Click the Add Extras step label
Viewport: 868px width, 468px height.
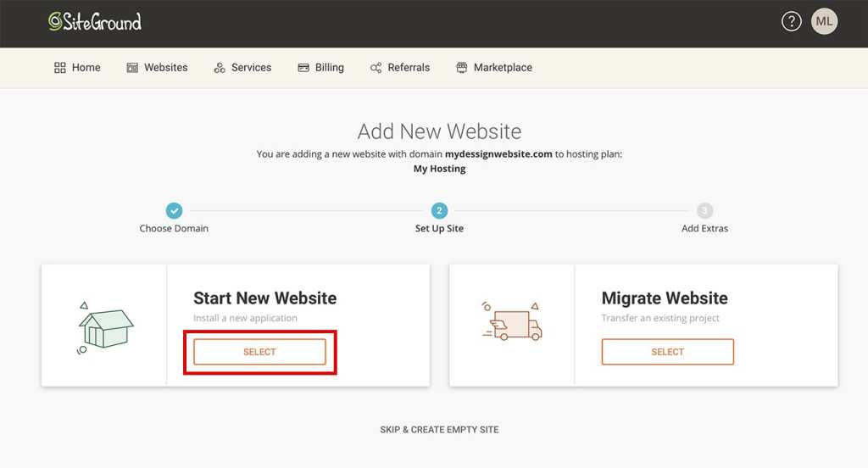point(704,228)
